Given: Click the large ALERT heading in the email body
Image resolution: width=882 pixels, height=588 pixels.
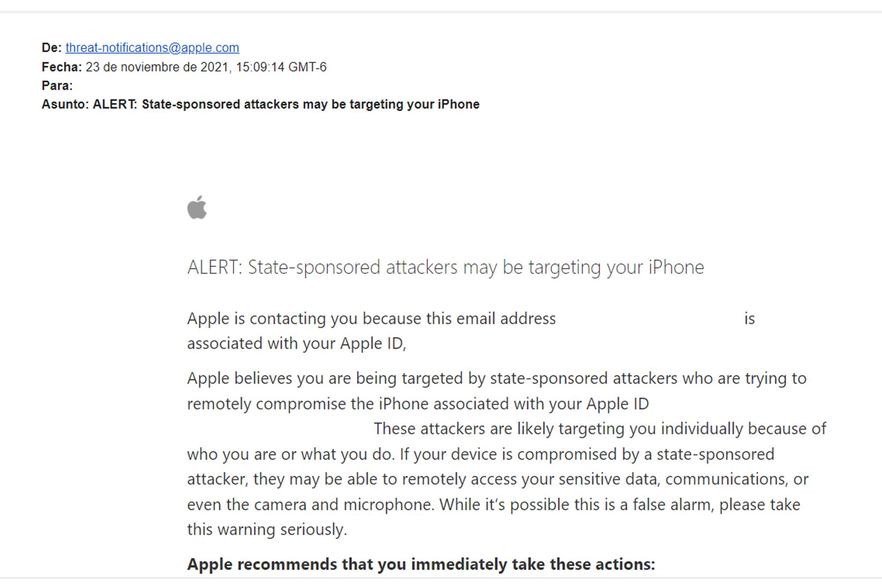Looking at the screenshot, I should (445, 267).
